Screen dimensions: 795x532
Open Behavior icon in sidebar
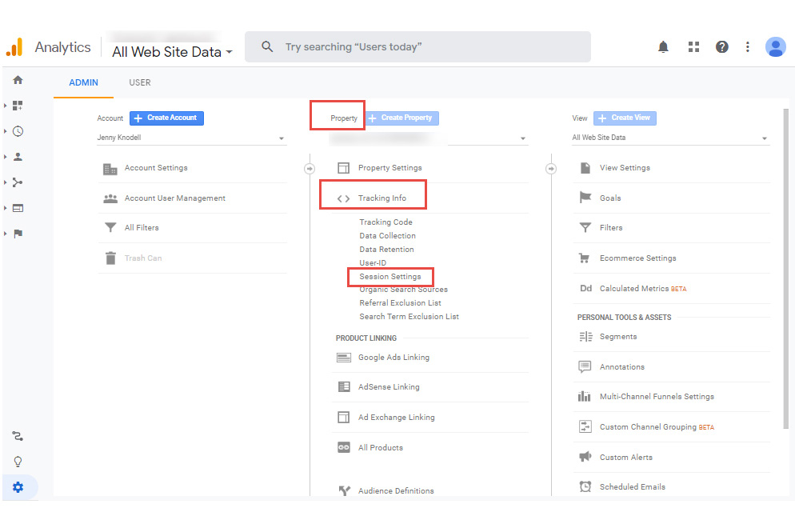pyautogui.click(x=18, y=208)
